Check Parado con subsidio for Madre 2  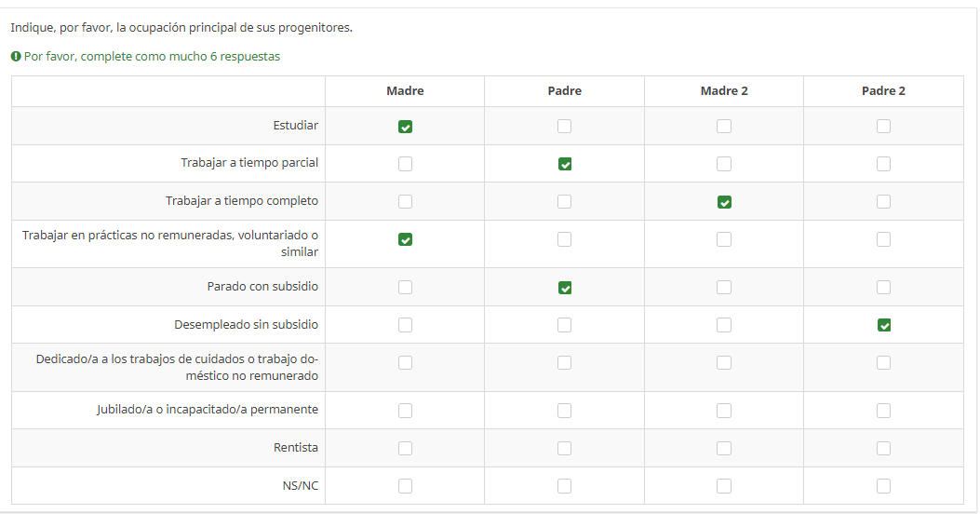click(x=724, y=288)
